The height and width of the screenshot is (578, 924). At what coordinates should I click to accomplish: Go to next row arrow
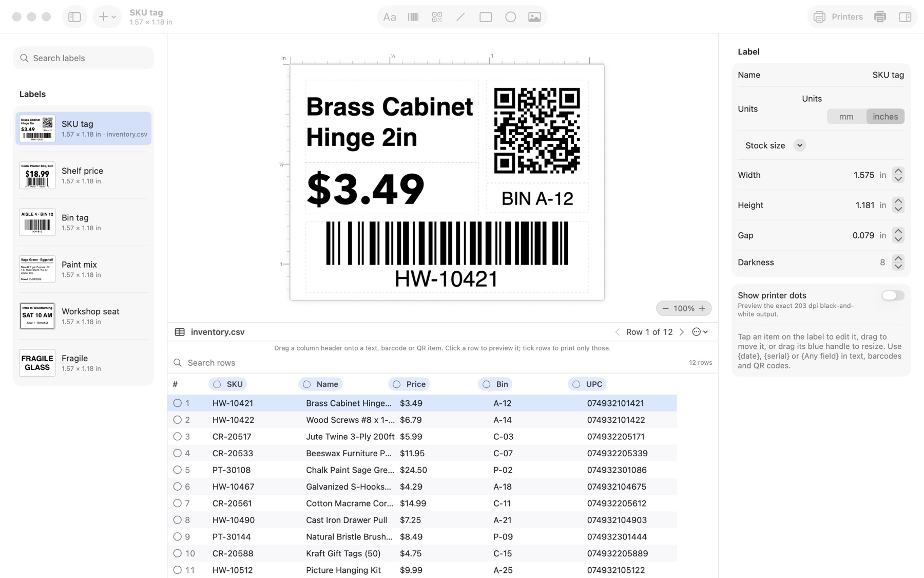coord(682,332)
